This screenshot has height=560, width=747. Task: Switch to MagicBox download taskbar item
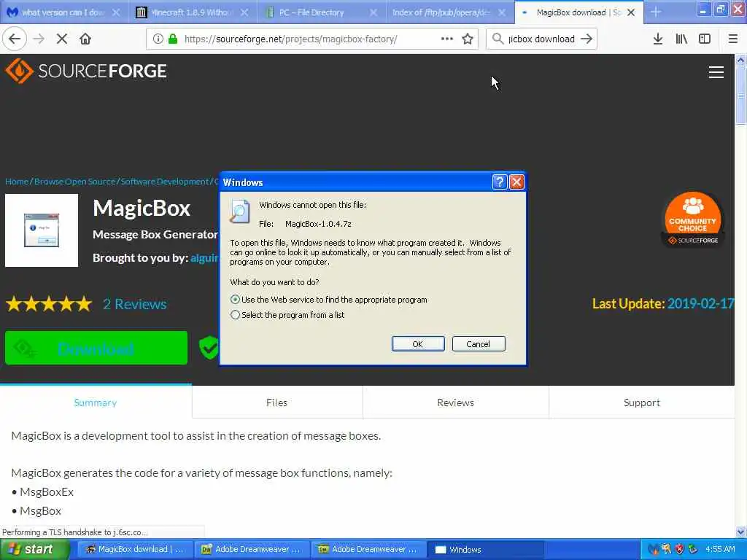pos(134,550)
